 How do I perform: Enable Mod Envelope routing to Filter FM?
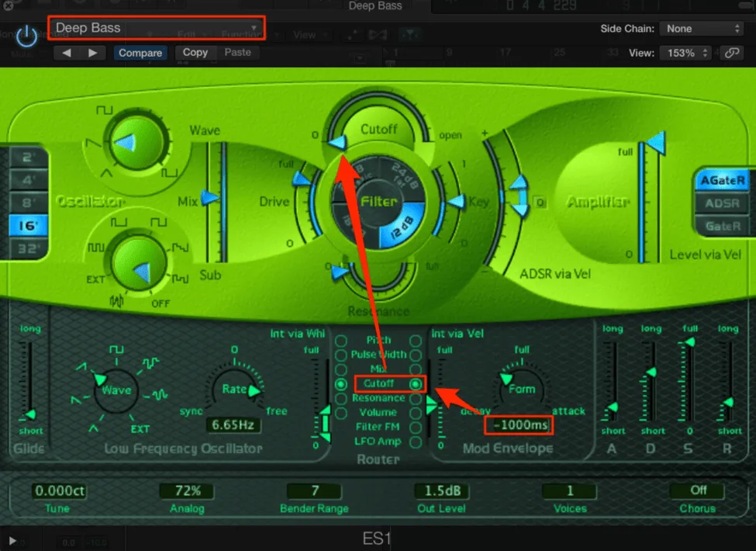[415, 428]
